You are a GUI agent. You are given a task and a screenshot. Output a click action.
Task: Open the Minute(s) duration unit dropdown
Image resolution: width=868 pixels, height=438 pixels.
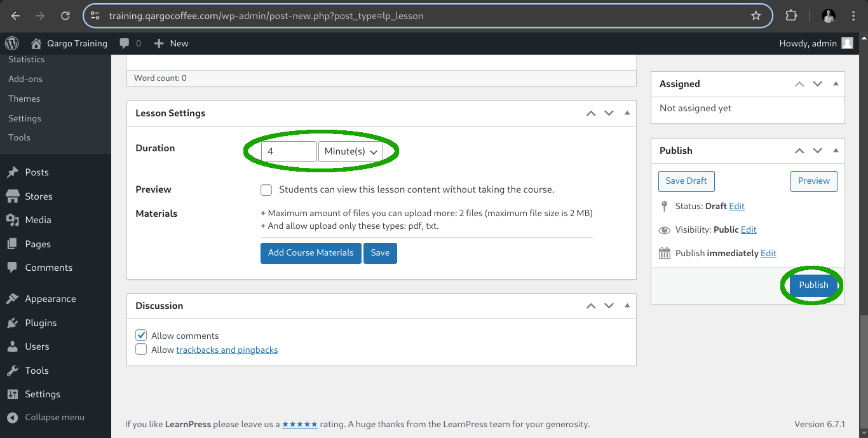[351, 151]
